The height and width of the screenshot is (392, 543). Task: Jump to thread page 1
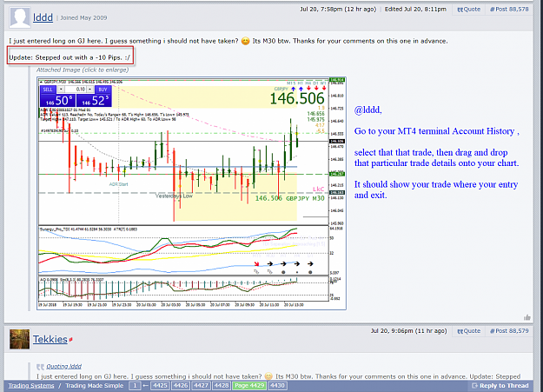click(135, 386)
